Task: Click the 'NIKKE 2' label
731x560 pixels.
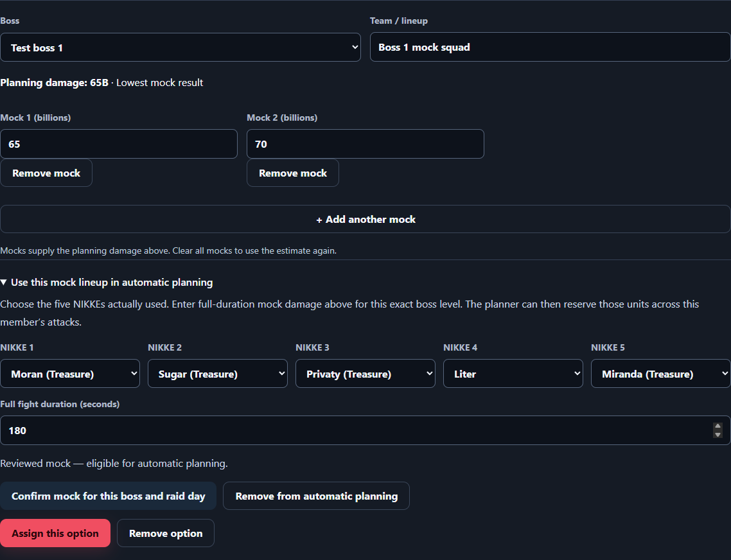Action: [x=164, y=347]
